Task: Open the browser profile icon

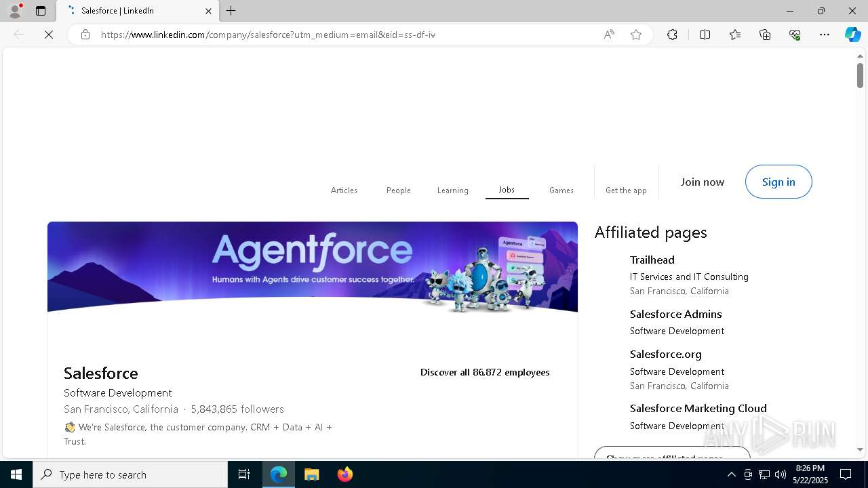Action: coord(15,11)
